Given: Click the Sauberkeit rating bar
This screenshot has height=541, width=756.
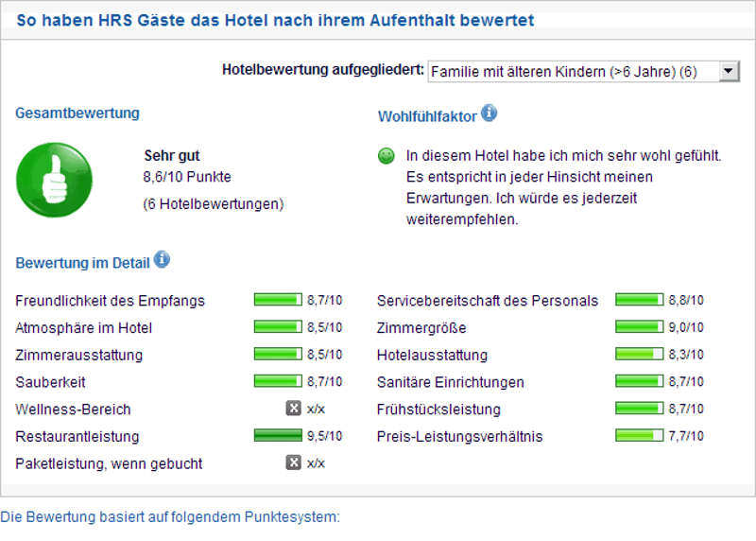Looking at the screenshot, I should point(277,381).
